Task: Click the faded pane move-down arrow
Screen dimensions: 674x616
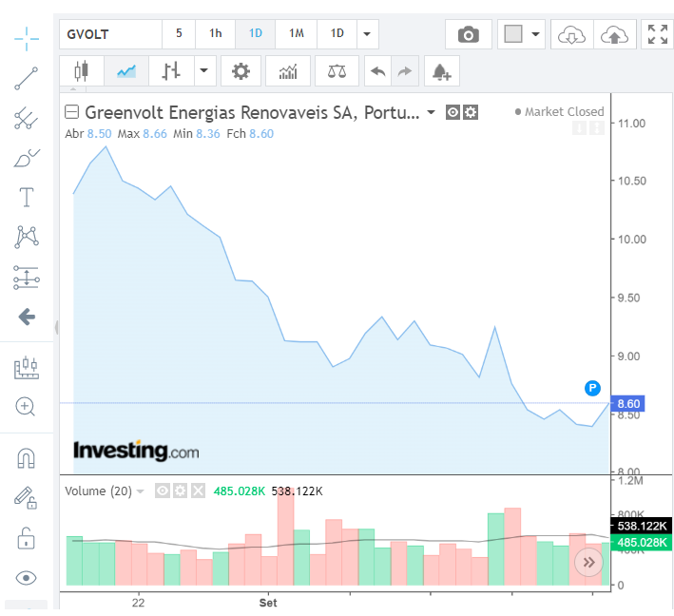Action: pos(579,127)
